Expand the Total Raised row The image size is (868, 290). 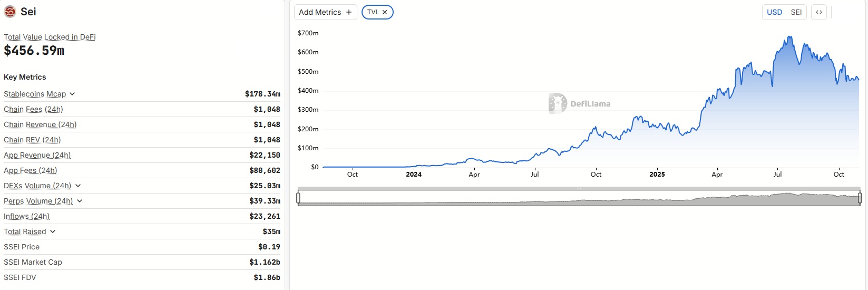coord(53,231)
